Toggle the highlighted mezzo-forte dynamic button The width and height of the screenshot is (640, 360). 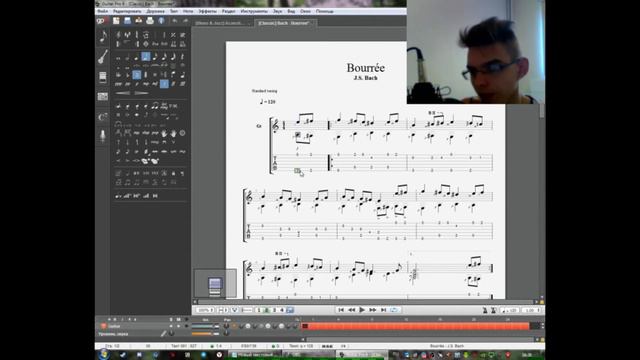164,84
